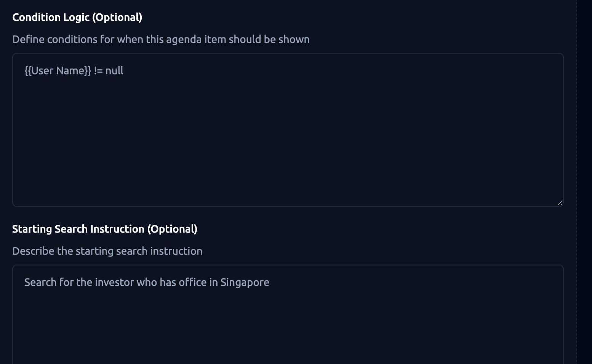Click "Describe the starting search instruction" helper text
Viewport: 592px width, 364px height.
click(x=107, y=251)
